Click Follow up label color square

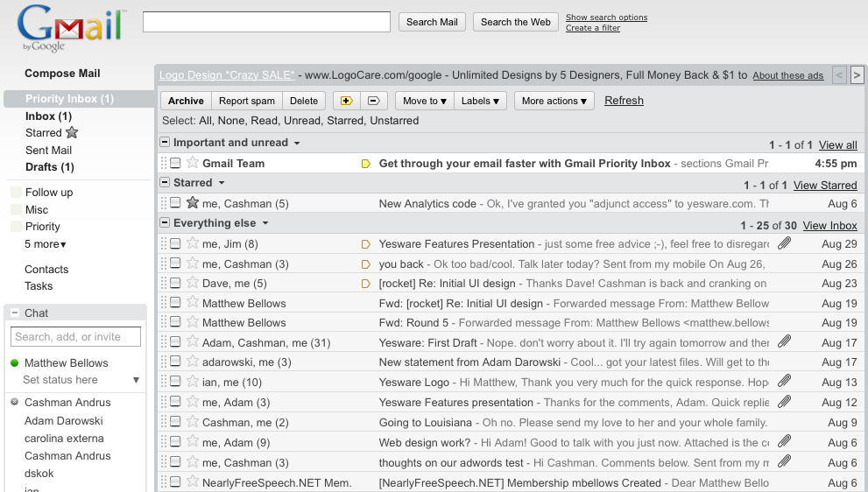(16, 193)
